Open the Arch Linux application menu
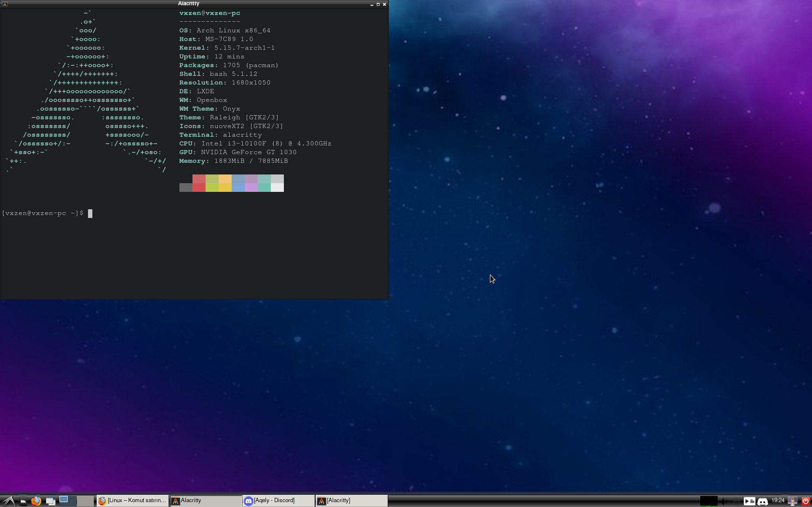The height and width of the screenshot is (507, 812). [8, 501]
